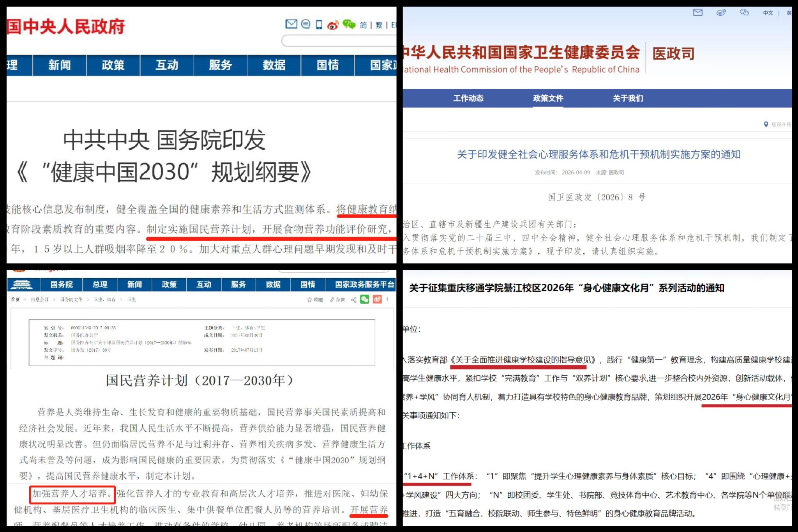Click the 收藏 star icon on the 国民营养计划 page
The image size is (798, 532).
310,300
